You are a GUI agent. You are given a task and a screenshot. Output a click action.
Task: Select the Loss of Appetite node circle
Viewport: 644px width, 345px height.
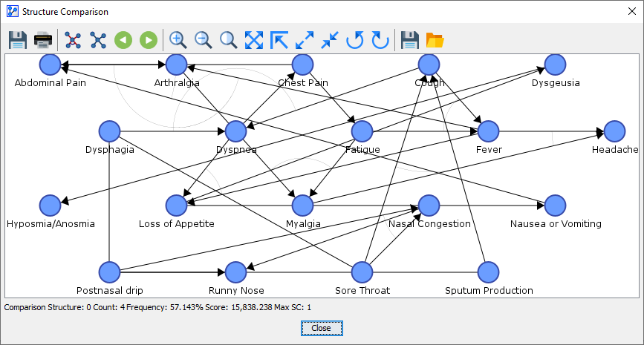click(177, 206)
